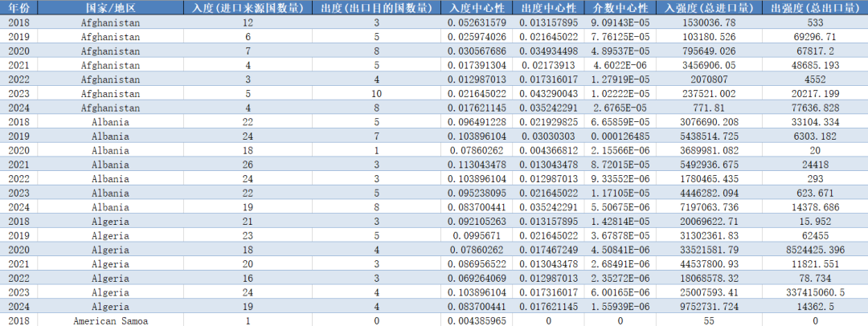Select the 5492936.675 cell
Image resolution: width=868 pixels, height=326 pixels.
pyautogui.click(x=709, y=165)
